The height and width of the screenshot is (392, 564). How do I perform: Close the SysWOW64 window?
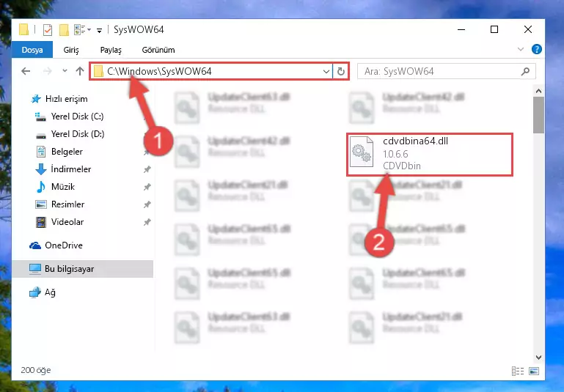527,29
